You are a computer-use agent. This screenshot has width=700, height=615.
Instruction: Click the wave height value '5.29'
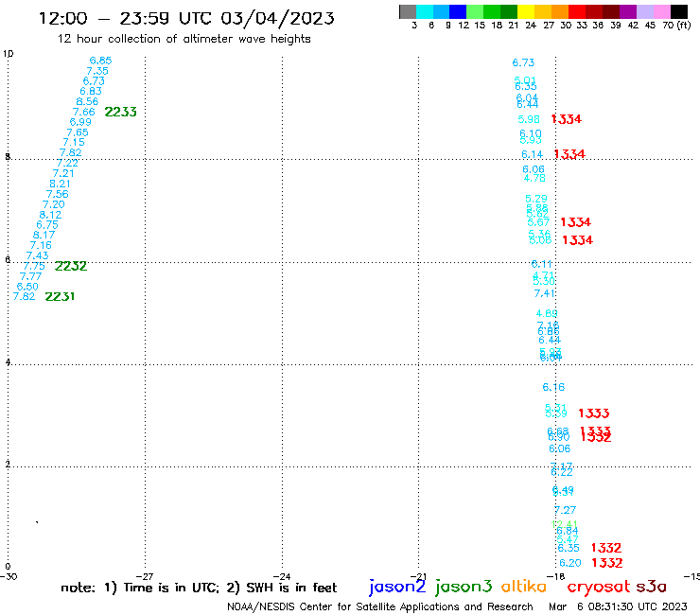pos(536,199)
